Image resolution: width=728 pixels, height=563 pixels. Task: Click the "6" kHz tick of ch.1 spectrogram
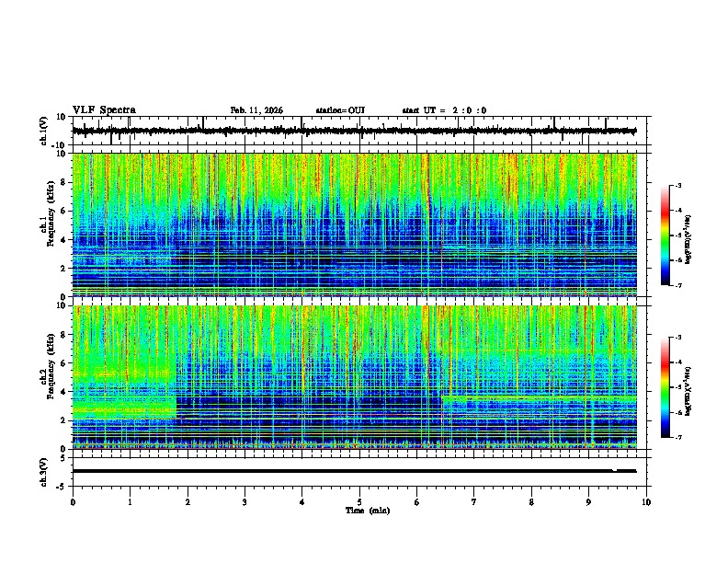63,211
